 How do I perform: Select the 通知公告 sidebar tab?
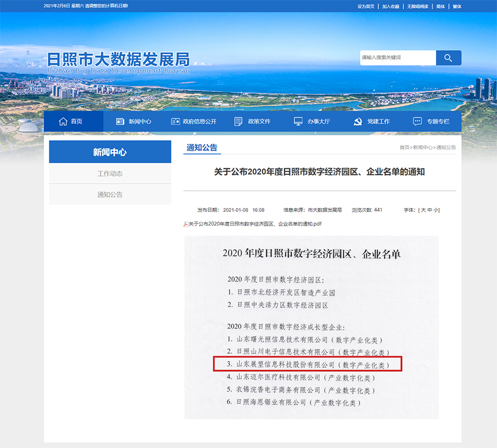tap(110, 194)
